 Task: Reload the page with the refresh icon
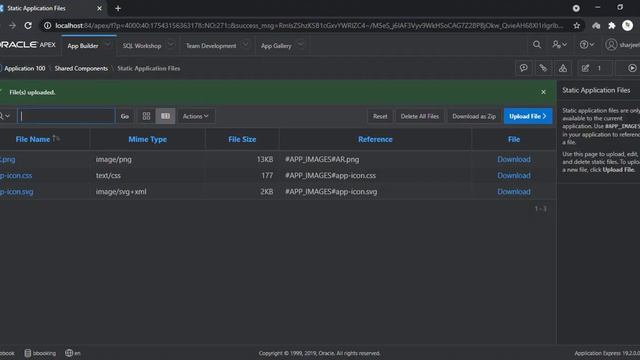[28, 26]
